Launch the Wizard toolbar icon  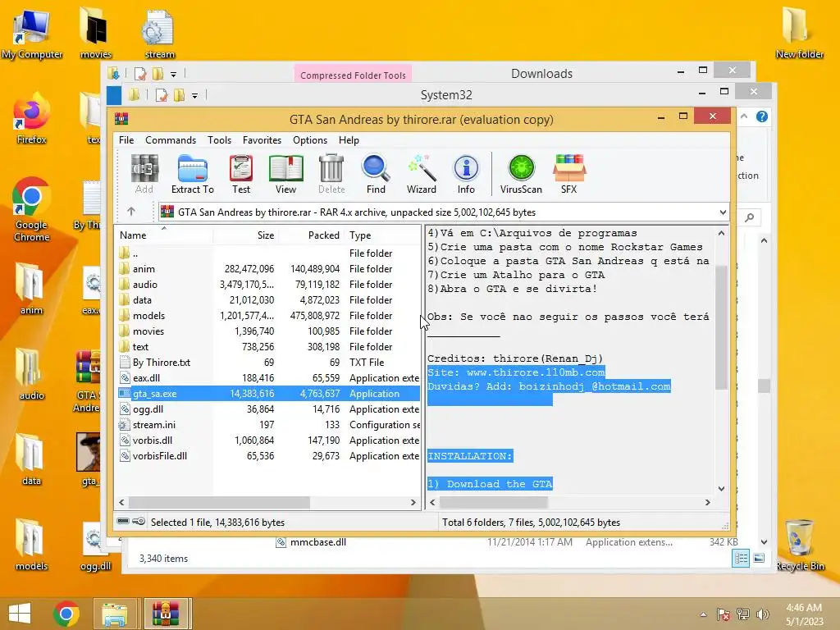click(x=421, y=174)
